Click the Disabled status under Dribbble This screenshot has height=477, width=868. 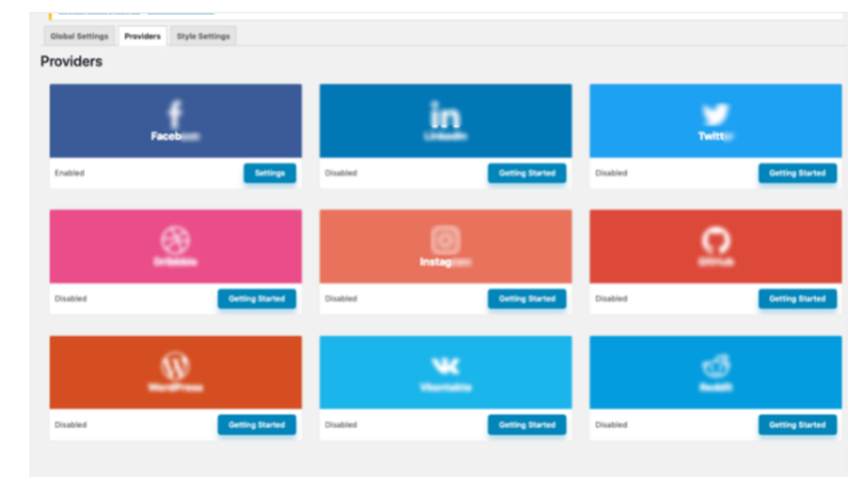pyautogui.click(x=70, y=299)
